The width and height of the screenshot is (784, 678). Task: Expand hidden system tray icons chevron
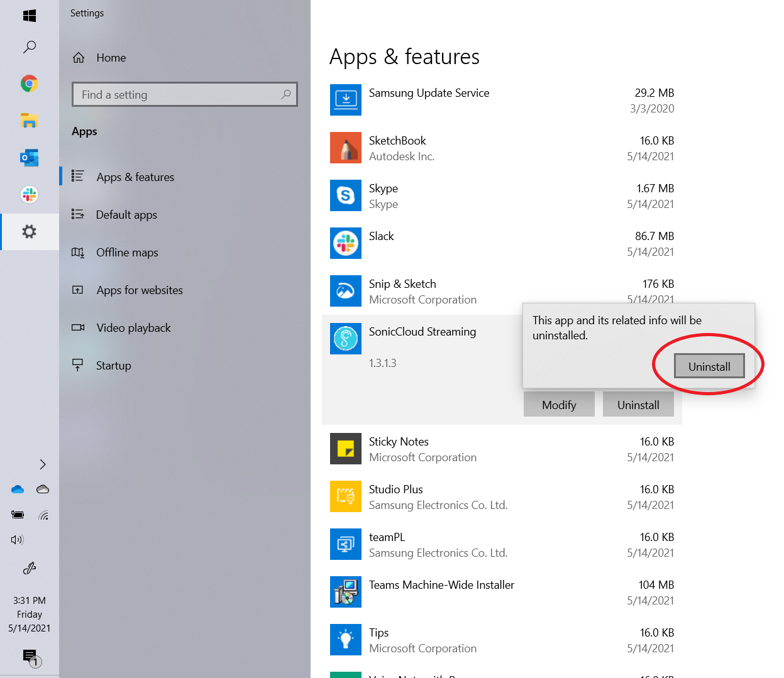coord(43,464)
